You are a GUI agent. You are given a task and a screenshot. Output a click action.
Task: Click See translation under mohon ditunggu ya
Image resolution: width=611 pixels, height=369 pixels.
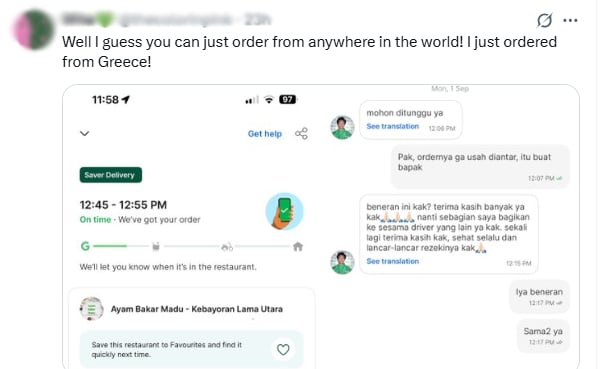click(x=392, y=126)
